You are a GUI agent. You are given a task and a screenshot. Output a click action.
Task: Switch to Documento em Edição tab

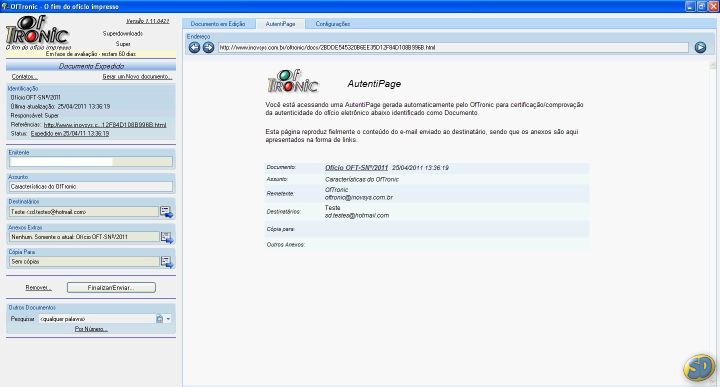pos(218,24)
